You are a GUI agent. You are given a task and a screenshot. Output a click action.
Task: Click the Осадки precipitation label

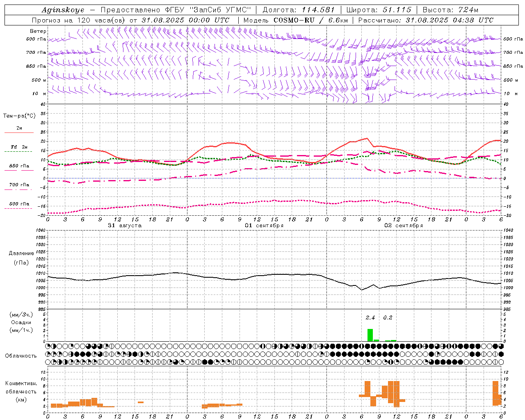coord(21,323)
